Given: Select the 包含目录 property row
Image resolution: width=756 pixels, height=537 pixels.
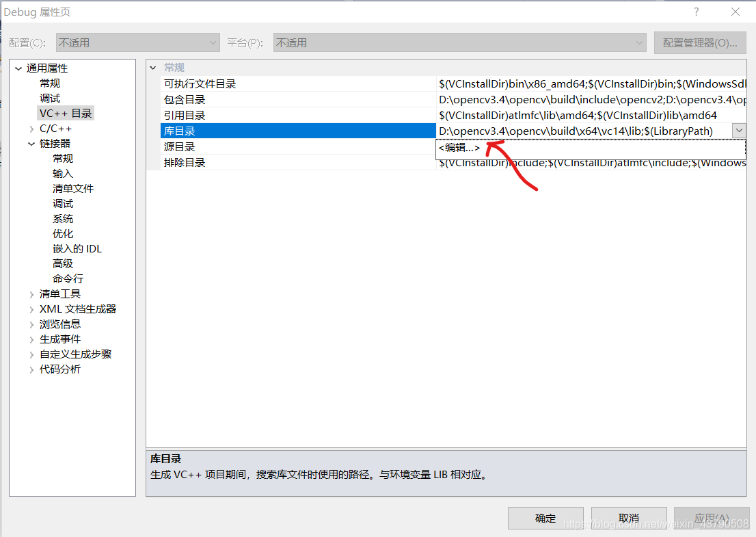Looking at the screenshot, I should 298,100.
